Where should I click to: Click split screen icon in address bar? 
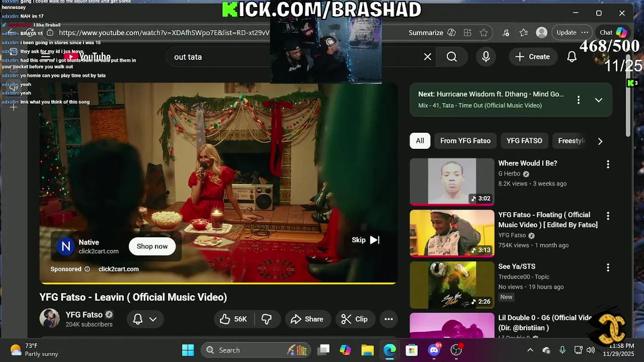pyautogui.click(x=467, y=33)
